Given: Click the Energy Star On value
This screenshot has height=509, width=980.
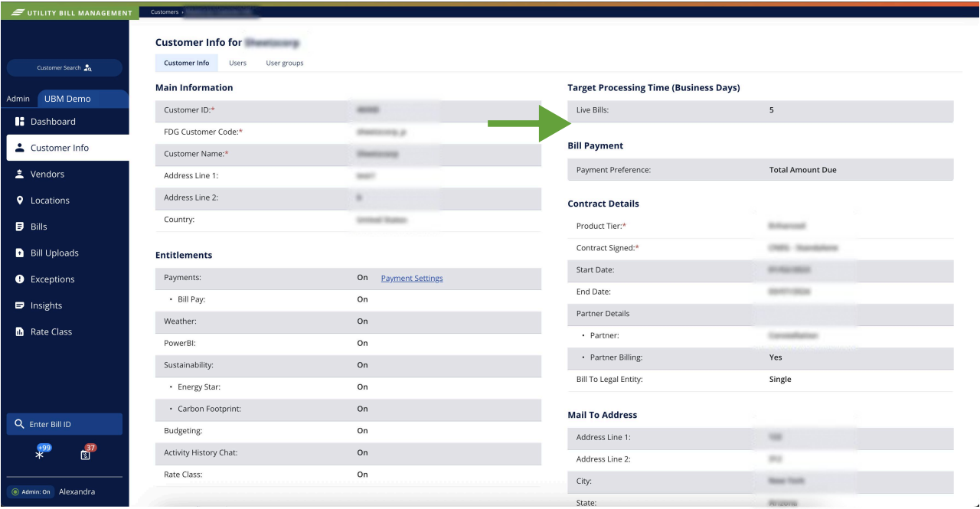Looking at the screenshot, I should (363, 387).
